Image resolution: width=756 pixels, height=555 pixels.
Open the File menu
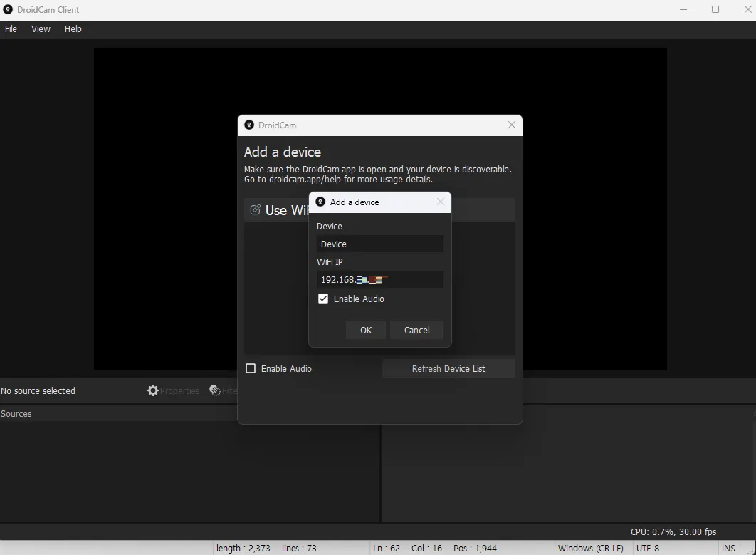click(x=11, y=29)
